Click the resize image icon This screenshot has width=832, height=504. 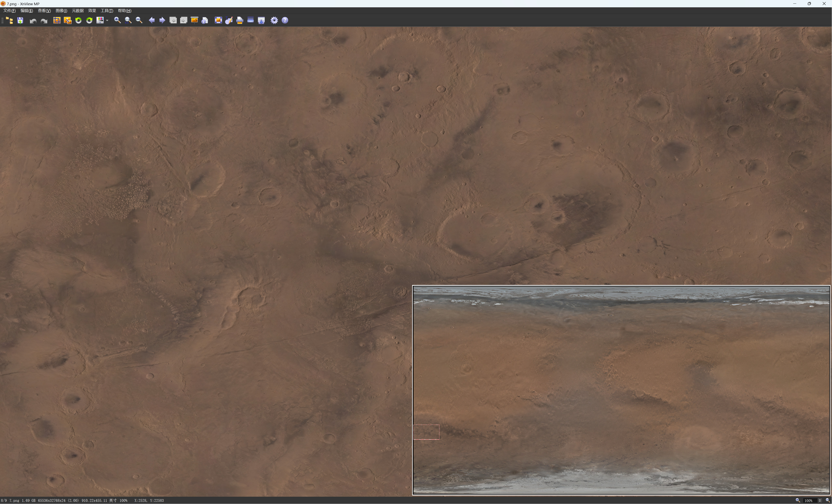67,21
